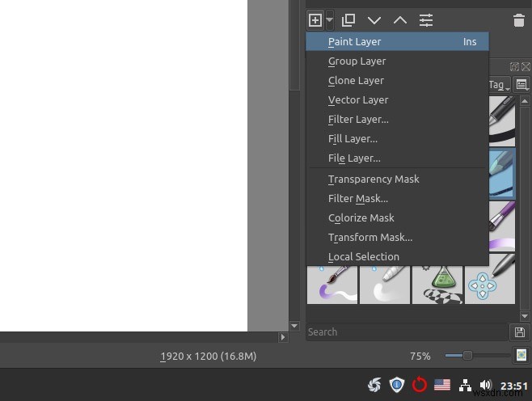Select the purple paintbrush preset
The image size is (532, 401).
502,226
